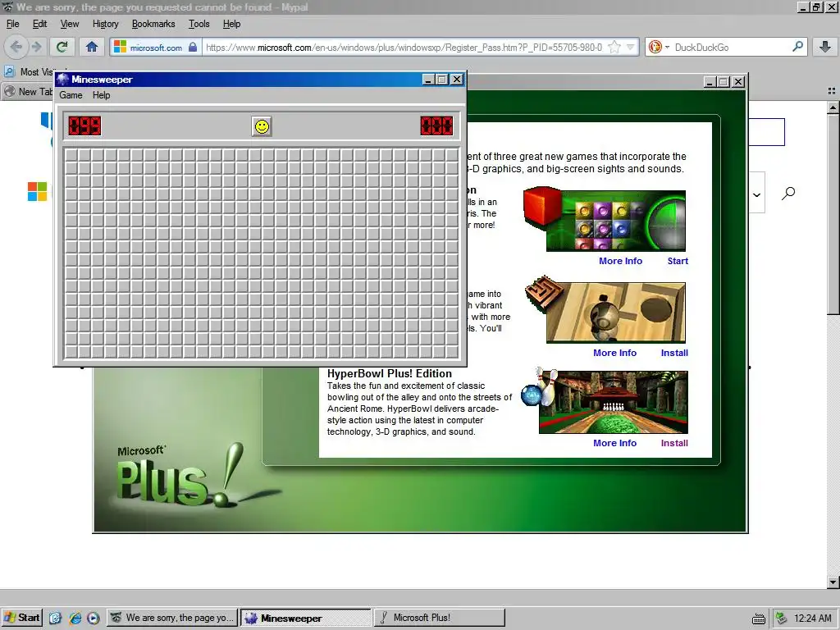Click the magnifier search button in search bar
The width and height of the screenshot is (840, 630).
[x=797, y=47]
